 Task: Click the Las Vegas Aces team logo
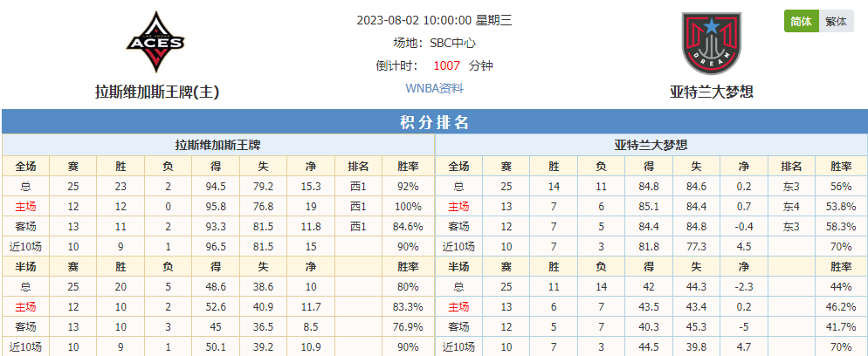[155, 42]
